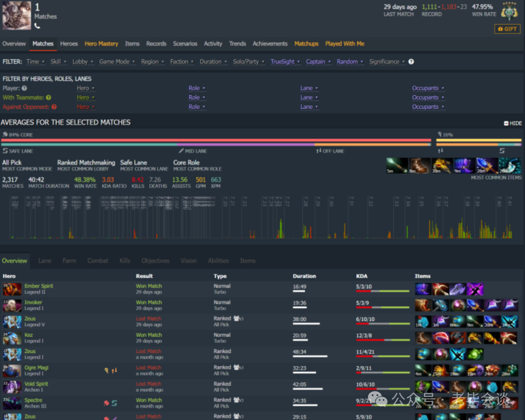Viewport: 525px width, 420px height.
Task: Click the GIFT button
Action: click(507, 29)
